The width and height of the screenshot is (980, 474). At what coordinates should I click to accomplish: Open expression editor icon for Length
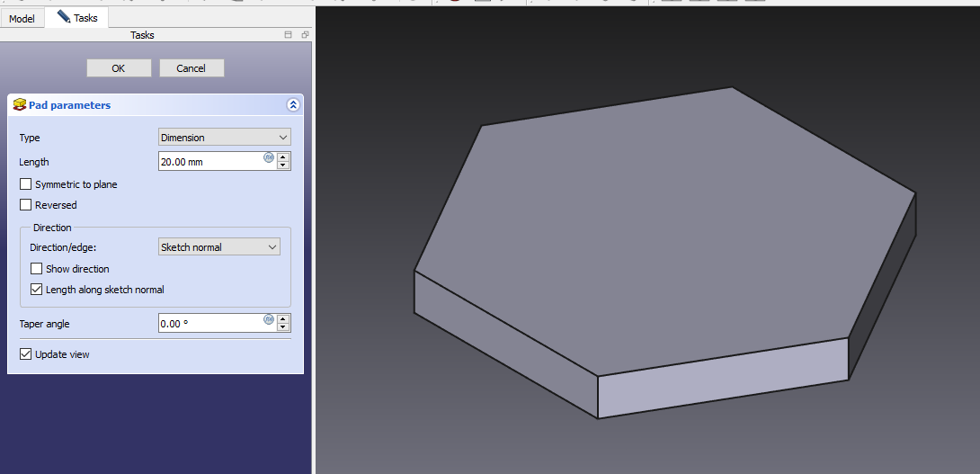point(269,157)
